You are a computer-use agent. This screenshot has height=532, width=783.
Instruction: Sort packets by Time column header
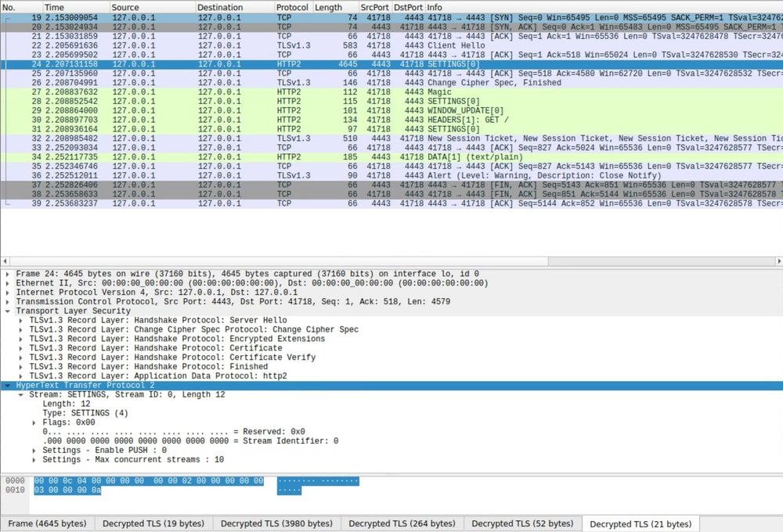pos(76,8)
